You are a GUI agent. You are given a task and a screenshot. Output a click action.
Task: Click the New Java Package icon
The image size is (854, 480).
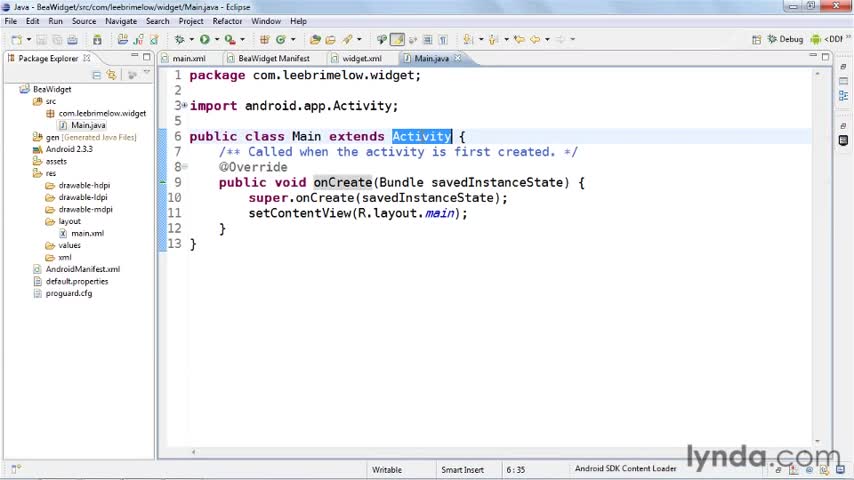[x=265, y=40]
